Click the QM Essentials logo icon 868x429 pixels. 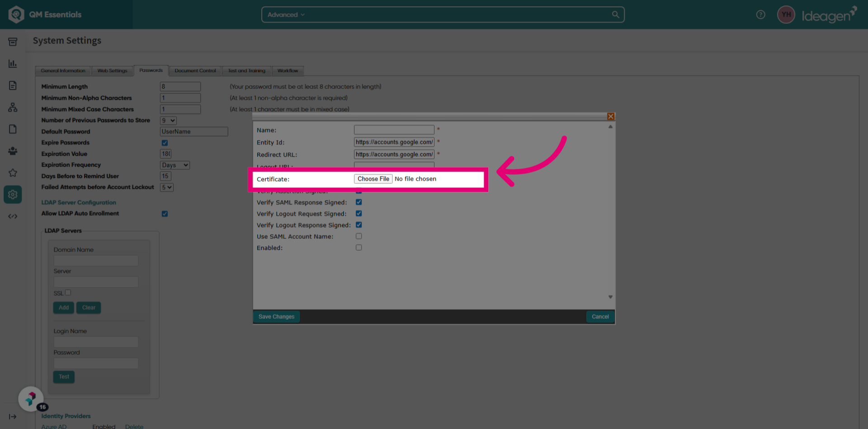[16, 14]
